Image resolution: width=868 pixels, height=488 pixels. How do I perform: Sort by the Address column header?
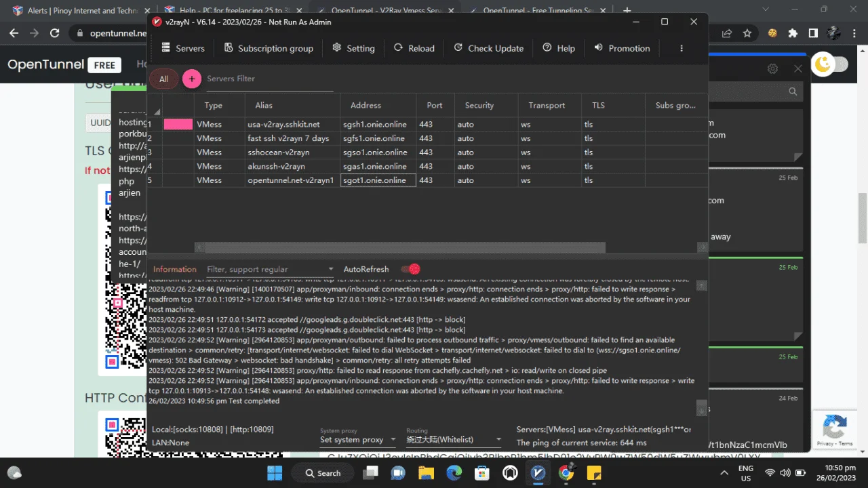click(x=378, y=105)
